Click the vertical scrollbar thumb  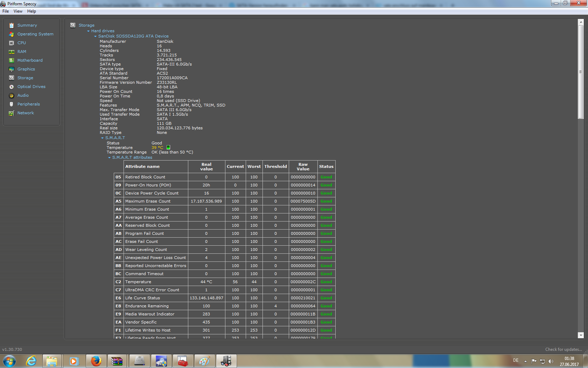tap(581, 72)
